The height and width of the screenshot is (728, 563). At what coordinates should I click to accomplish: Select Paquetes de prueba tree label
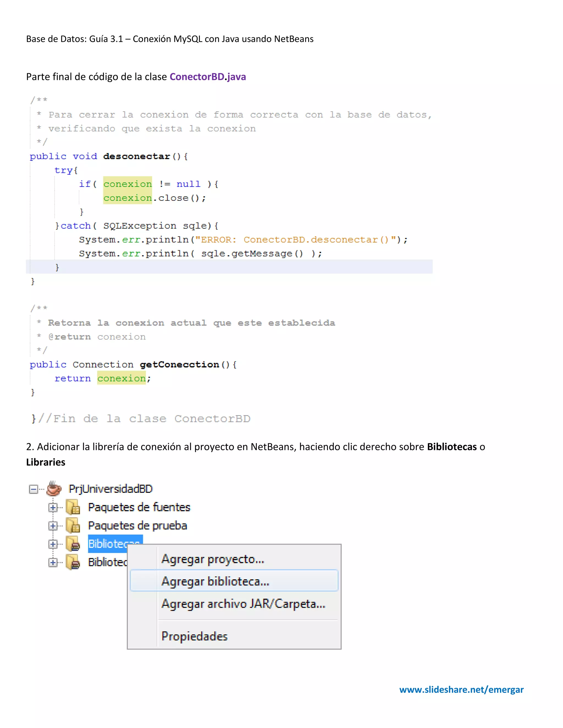click(x=137, y=526)
